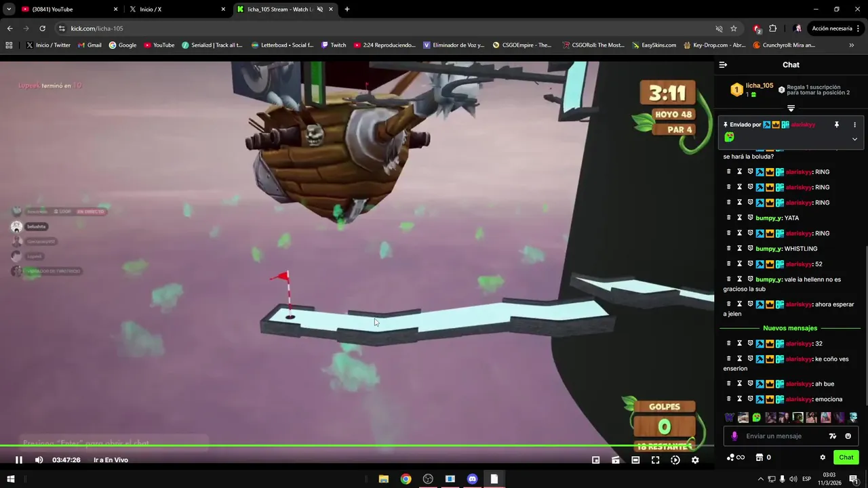Open the Crunchyroll bookmark
868x488 pixels.
click(783, 45)
